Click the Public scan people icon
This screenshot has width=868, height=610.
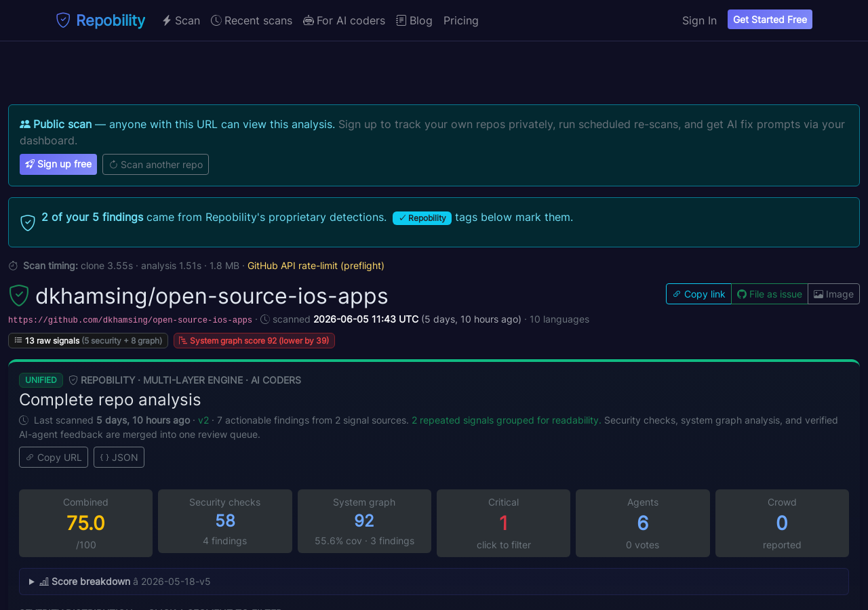(25, 124)
